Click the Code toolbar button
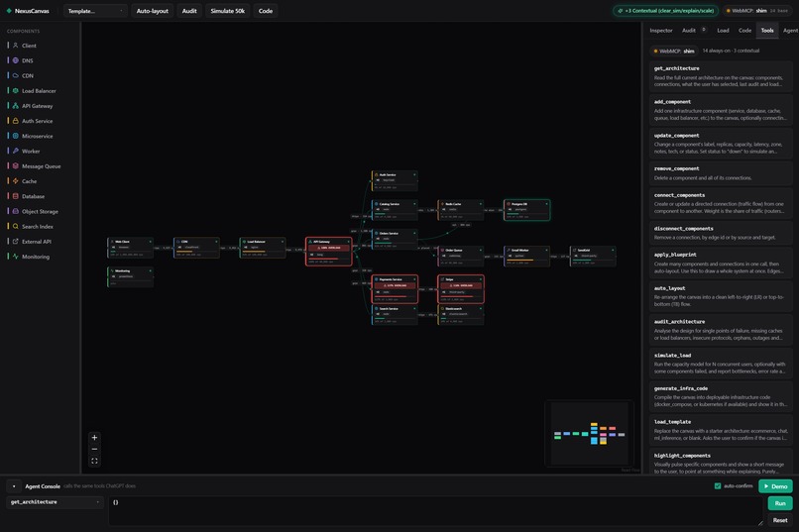The image size is (799, 532). (x=266, y=11)
